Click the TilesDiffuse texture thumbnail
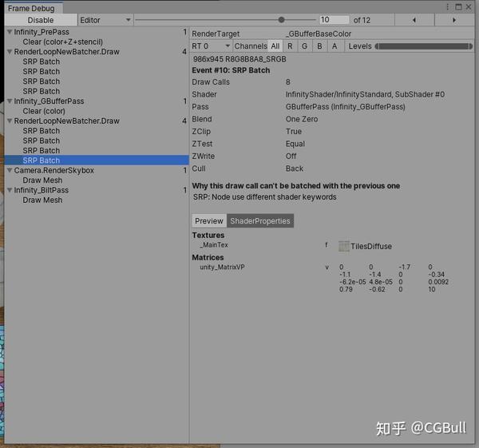Screen dimensions: 479x448 tap(343, 246)
